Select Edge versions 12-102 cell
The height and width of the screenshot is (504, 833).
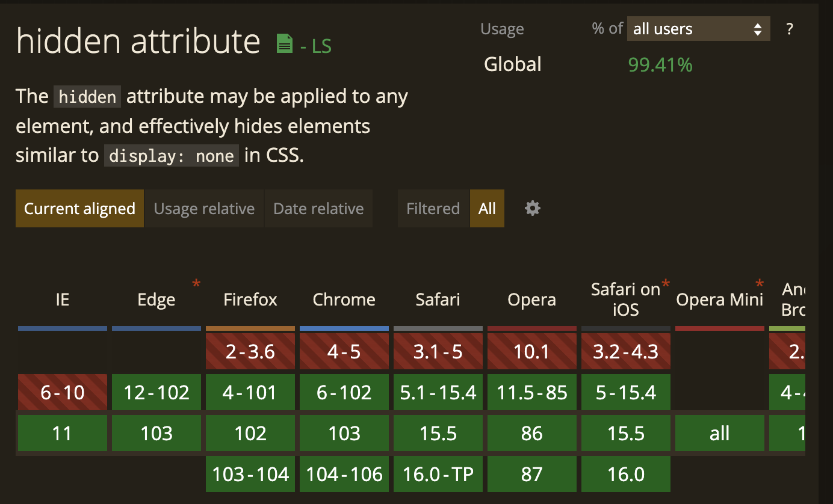tap(156, 392)
